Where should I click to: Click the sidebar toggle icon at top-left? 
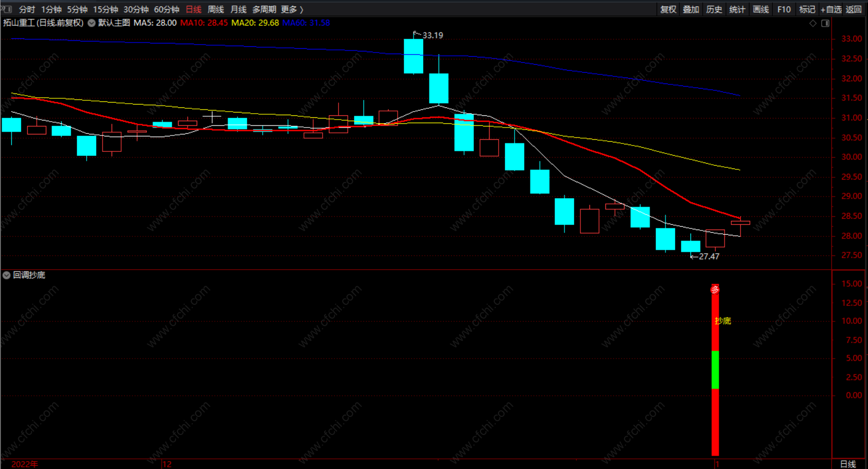tap(7, 9)
